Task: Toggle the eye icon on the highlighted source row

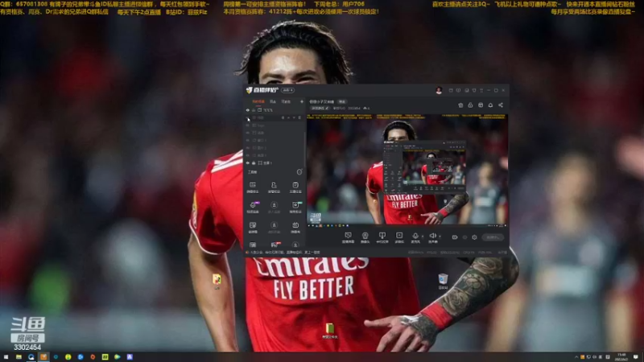Action: (248, 117)
